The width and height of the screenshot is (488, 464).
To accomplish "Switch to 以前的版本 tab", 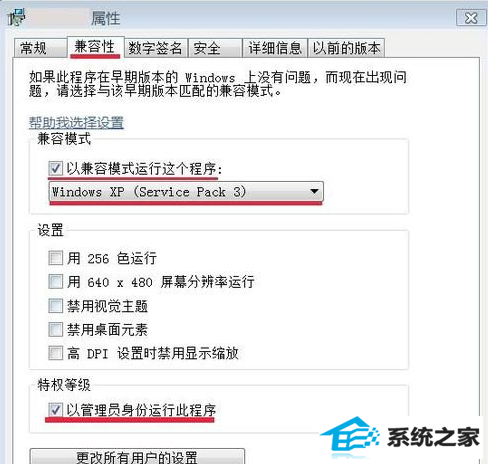I will [x=346, y=48].
